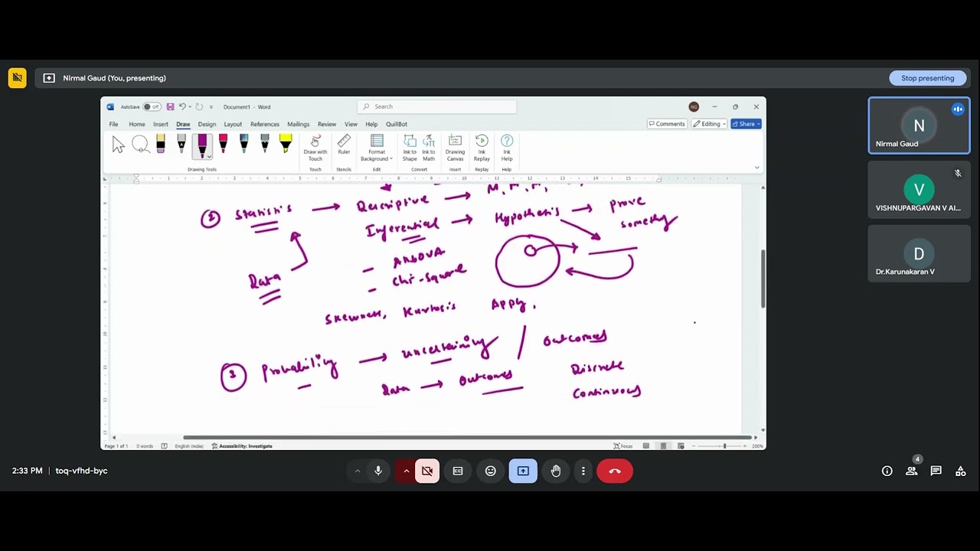This screenshot has width=980, height=551.
Task: Click Ink to Shape
Action: click(410, 148)
